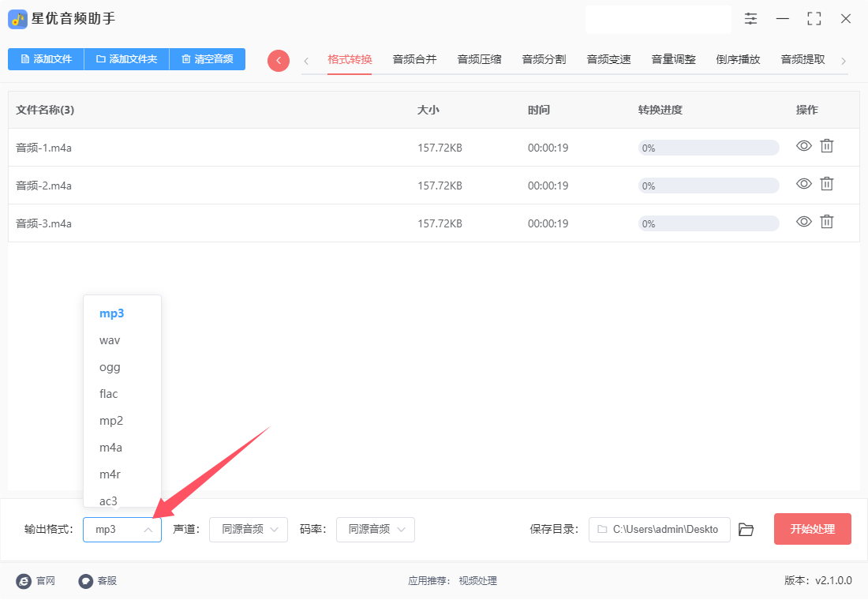This screenshot has width=868, height=600.
Task: Open 官网 website icon
Action: pos(24,580)
